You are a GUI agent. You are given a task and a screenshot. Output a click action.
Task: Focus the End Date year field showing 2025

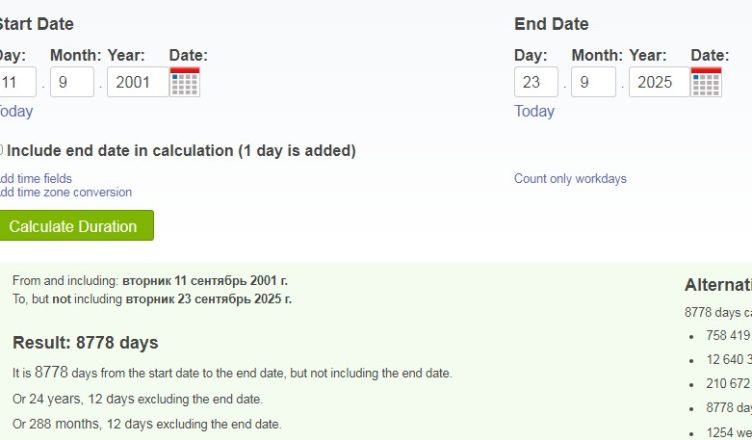655,82
